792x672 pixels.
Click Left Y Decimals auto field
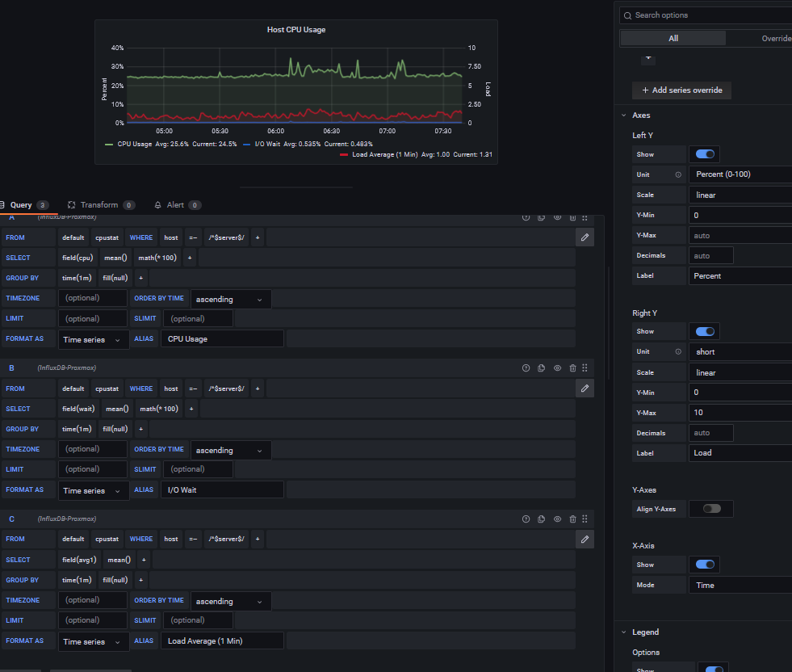(x=710, y=256)
